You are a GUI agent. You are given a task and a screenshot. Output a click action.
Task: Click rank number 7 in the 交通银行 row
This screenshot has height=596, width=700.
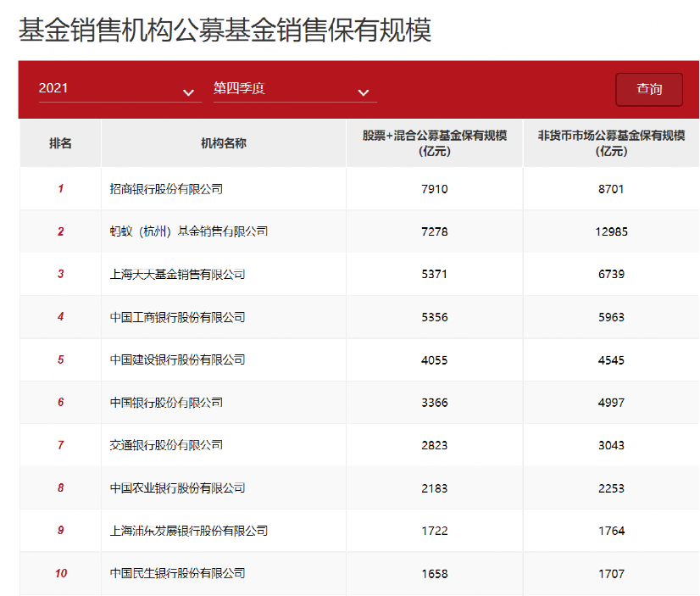tap(61, 444)
